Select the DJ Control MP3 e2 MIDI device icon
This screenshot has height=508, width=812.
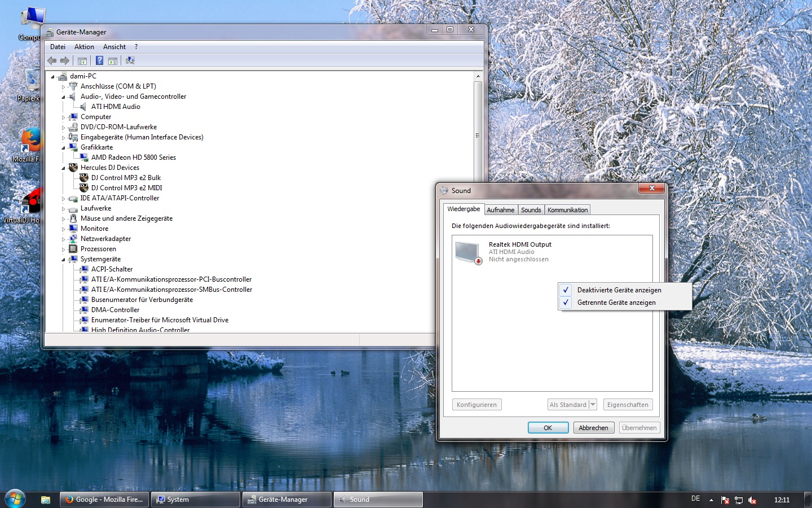click(84, 188)
